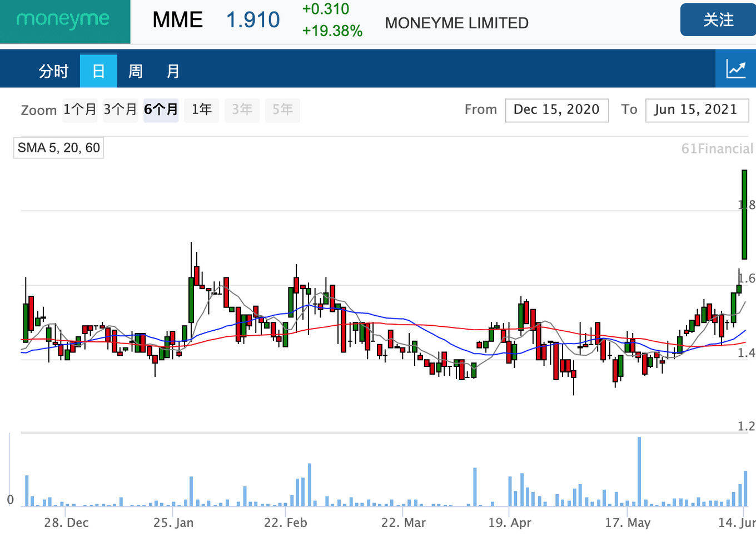Click the disabled 3年 zoom option
Image resolution: width=756 pixels, height=552 pixels.
coord(242,110)
